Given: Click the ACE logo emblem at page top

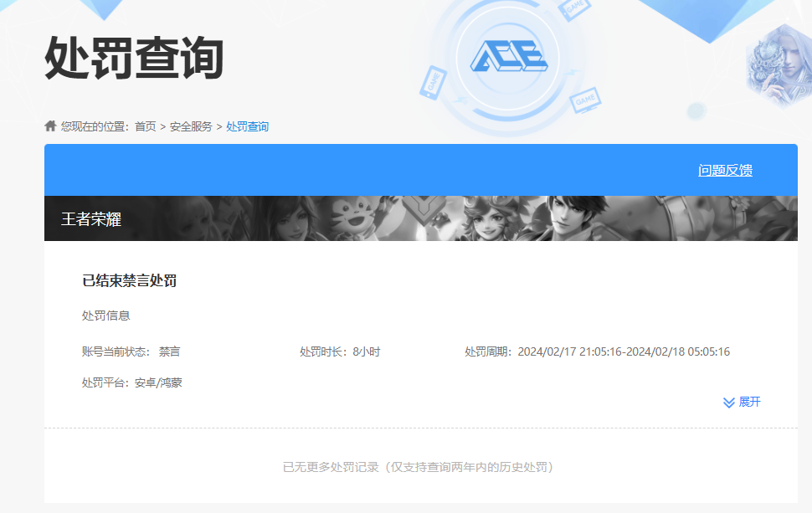Looking at the screenshot, I should coord(509,56).
